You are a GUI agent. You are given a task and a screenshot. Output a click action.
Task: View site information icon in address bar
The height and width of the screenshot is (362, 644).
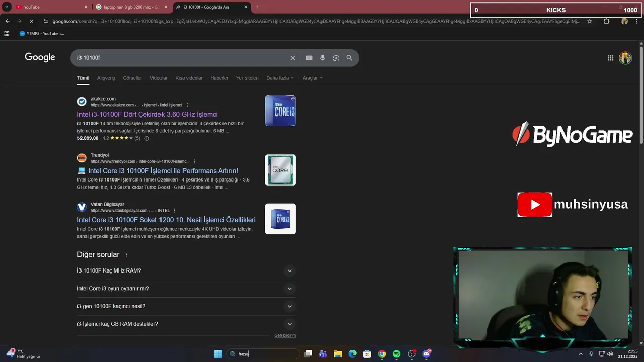point(46,21)
